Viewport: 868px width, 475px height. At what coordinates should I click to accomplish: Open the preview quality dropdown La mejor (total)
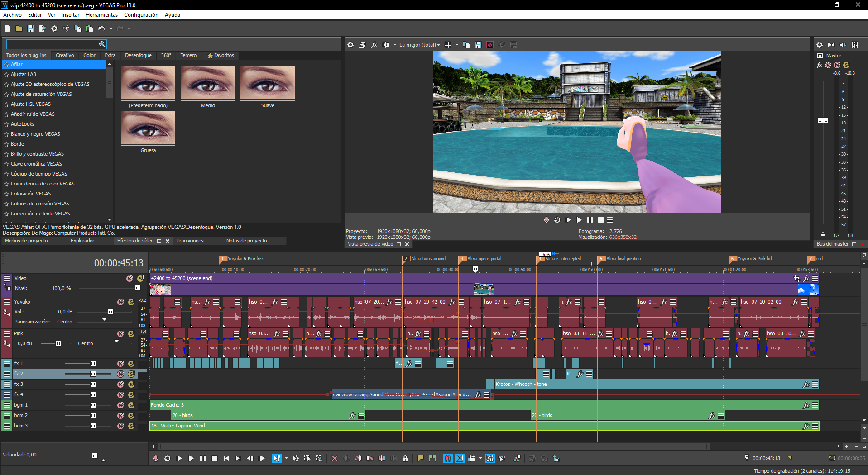tap(419, 45)
